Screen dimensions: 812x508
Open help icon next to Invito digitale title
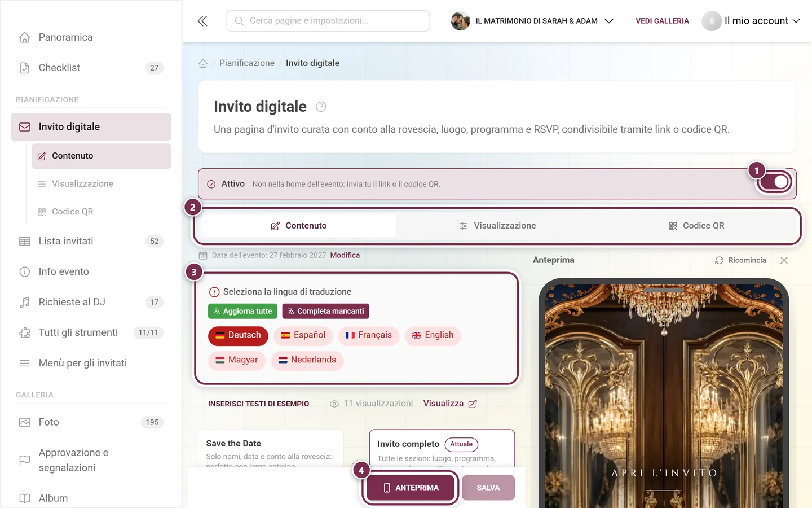321,107
